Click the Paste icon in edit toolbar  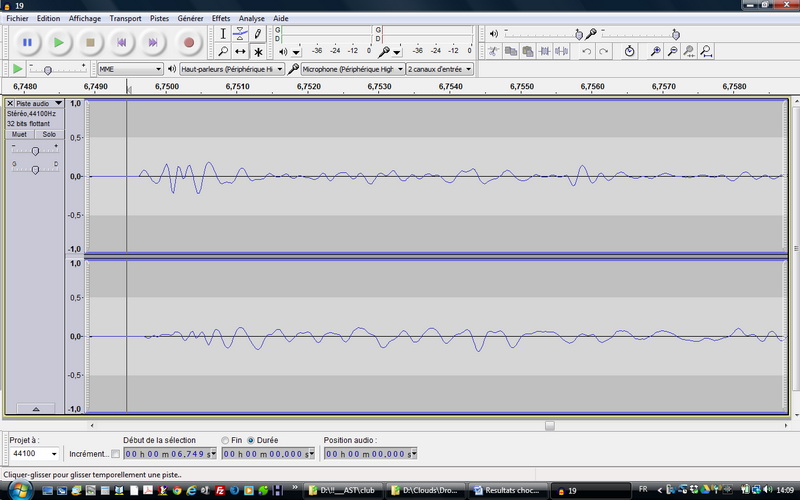528,51
